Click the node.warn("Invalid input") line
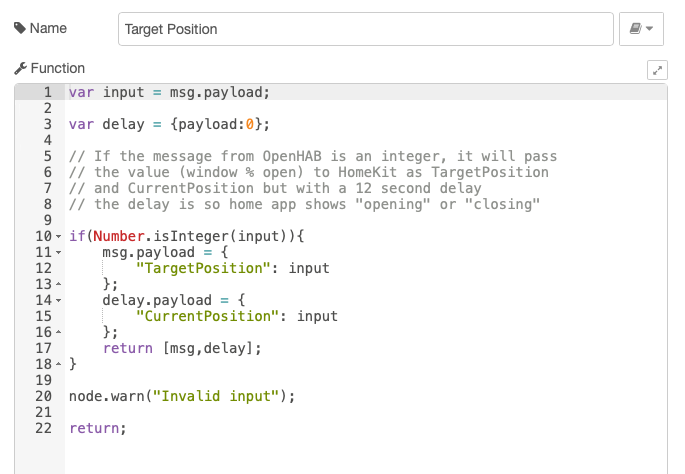This screenshot has width=685, height=474. pos(182,396)
